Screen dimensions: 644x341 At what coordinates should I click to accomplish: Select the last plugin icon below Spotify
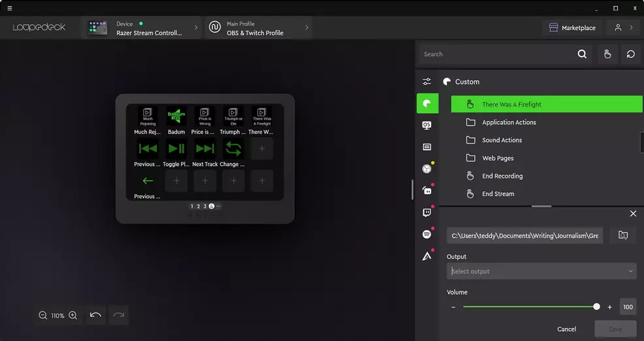tap(427, 256)
